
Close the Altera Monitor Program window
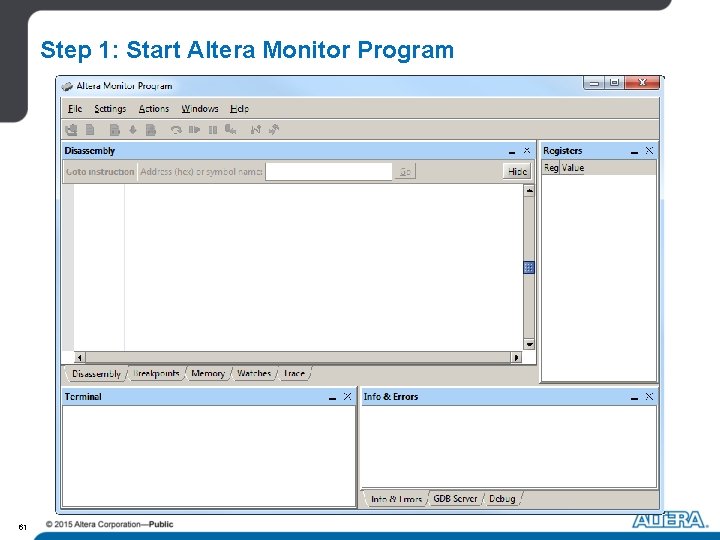click(x=642, y=83)
